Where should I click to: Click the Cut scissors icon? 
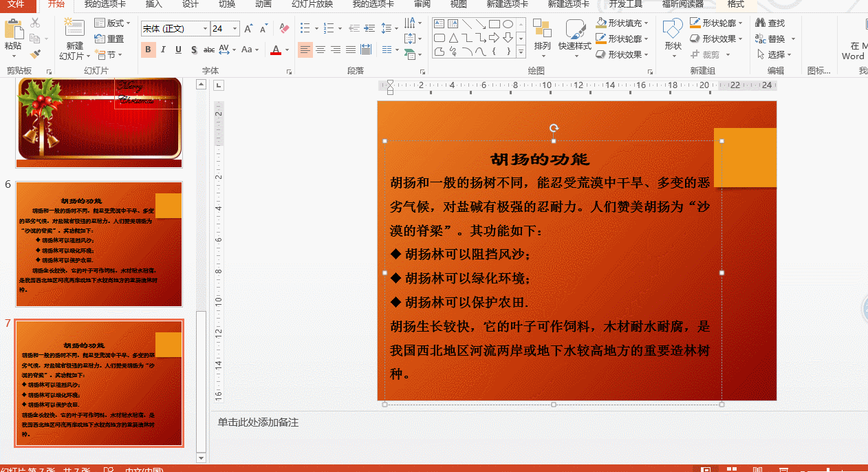point(35,23)
